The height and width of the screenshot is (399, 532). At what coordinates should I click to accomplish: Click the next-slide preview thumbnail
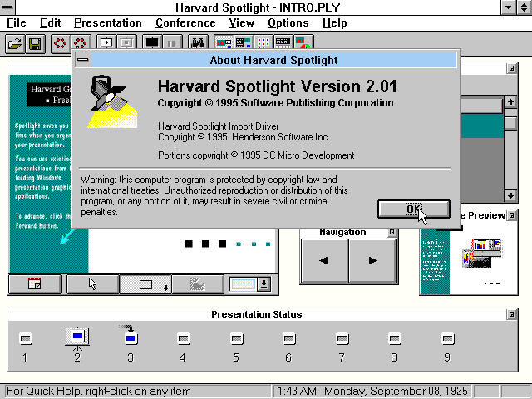469,261
